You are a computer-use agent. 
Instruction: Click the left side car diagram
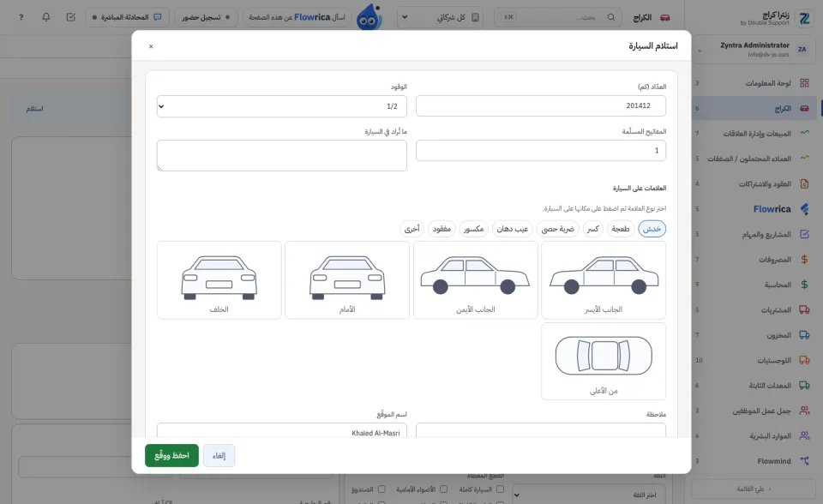tap(604, 279)
